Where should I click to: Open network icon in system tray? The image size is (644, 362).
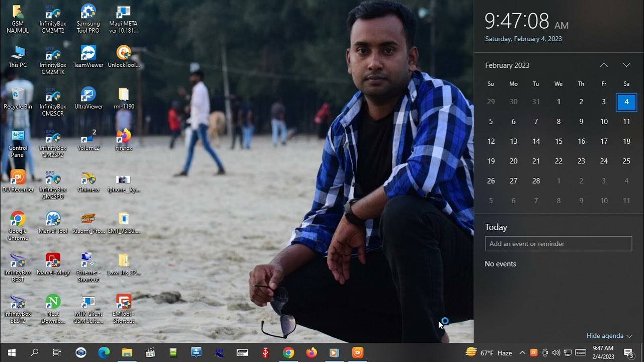pos(568,353)
